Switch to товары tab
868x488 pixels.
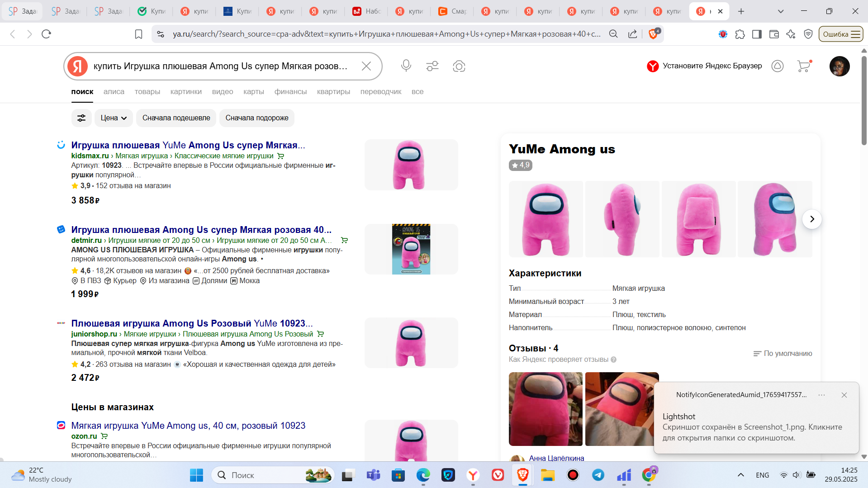tap(147, 91)
